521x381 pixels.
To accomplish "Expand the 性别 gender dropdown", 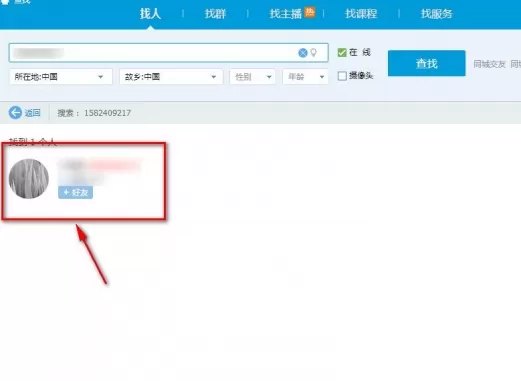I will coord(252,77).
